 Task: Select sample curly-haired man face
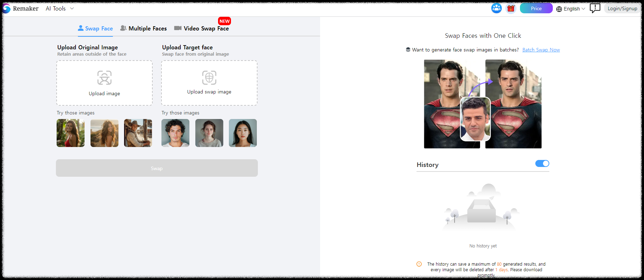tap(175, 133)
